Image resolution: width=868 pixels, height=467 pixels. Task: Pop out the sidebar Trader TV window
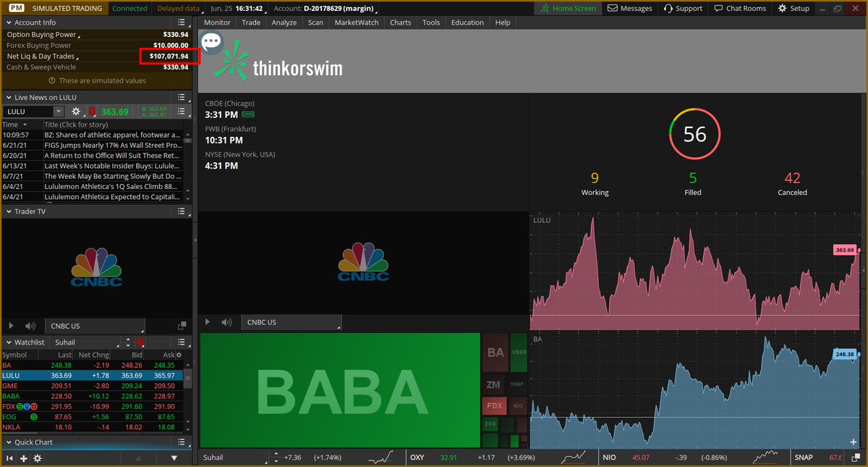pyautogui.click(x=182, y=327)
